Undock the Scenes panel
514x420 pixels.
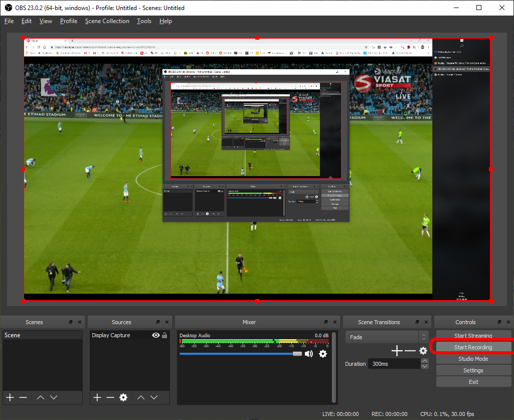coord(71,322)
